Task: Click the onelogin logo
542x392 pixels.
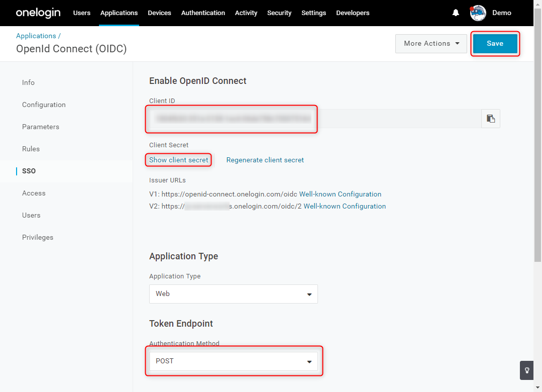Action: tap(38, 13)
